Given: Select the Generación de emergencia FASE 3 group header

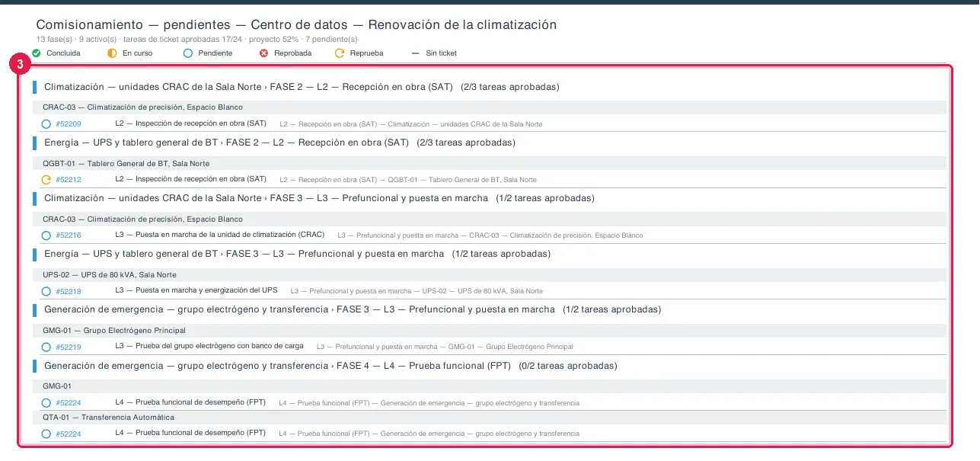Looking at the screenshot, I should click(353, 309).
